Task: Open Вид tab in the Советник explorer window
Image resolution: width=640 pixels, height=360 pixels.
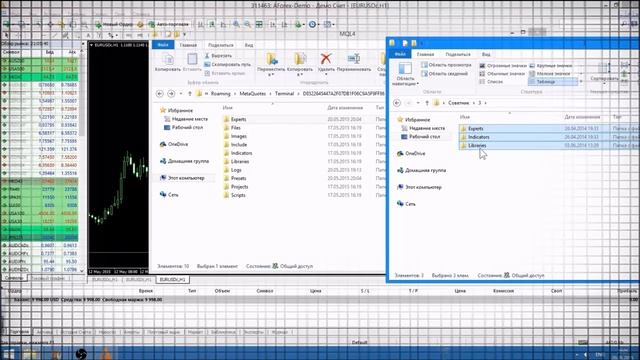Action: pyautogui.click(x=486, y=54)
